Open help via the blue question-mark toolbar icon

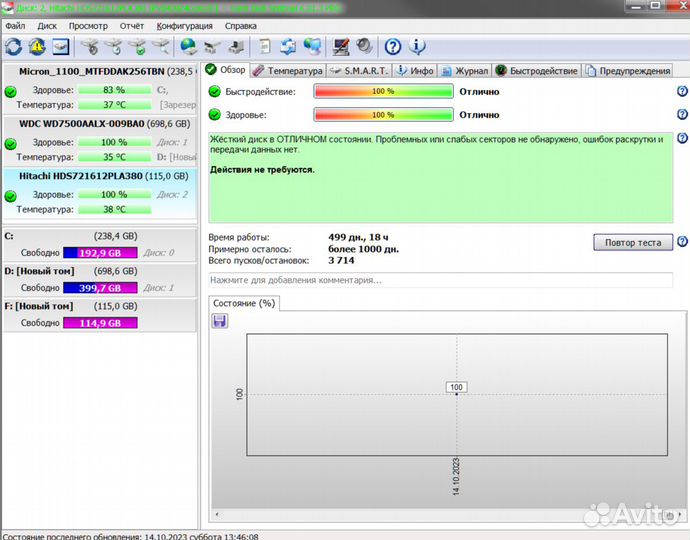(x=393, y=46)
